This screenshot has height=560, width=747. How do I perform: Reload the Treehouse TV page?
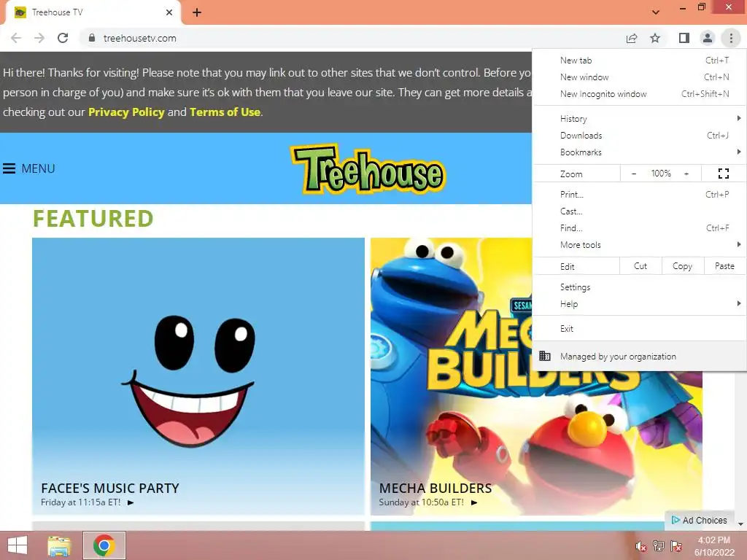[x=63, y=38]
